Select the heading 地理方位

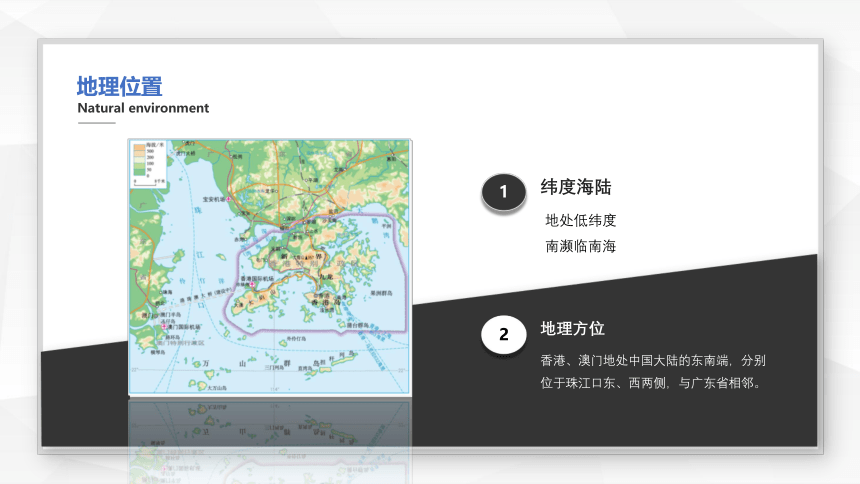[x=573, y=329]
